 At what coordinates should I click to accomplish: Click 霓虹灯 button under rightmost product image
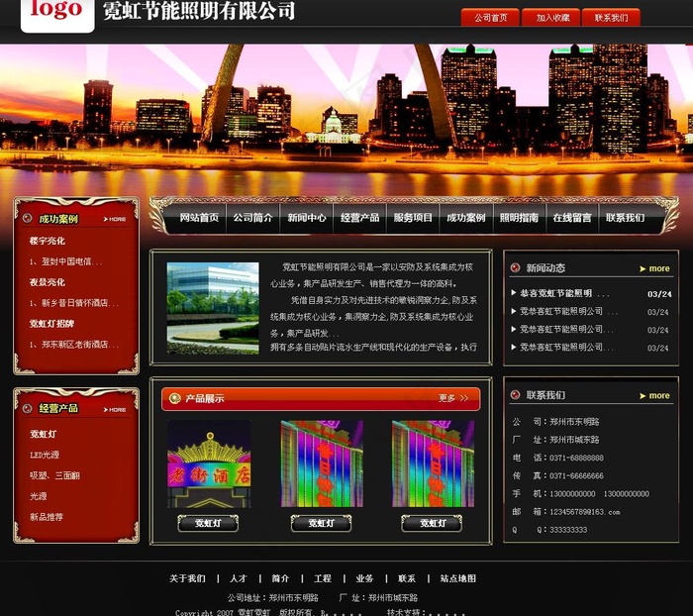(432, 524)
